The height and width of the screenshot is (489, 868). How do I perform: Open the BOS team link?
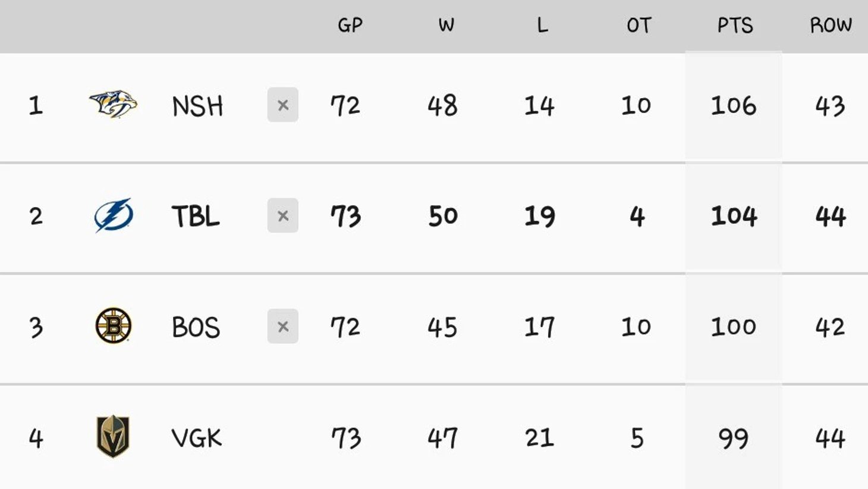pos(196,327)
